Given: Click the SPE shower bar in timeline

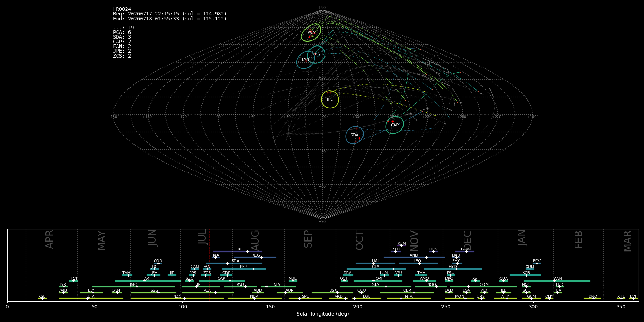Looking at the screenshot, I should pos(305,298).
